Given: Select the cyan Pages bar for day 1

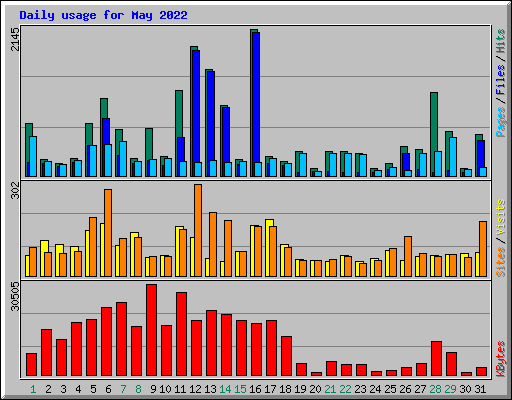Looking at the screenshot, I should pyautogui.click(x=33, y=156).
